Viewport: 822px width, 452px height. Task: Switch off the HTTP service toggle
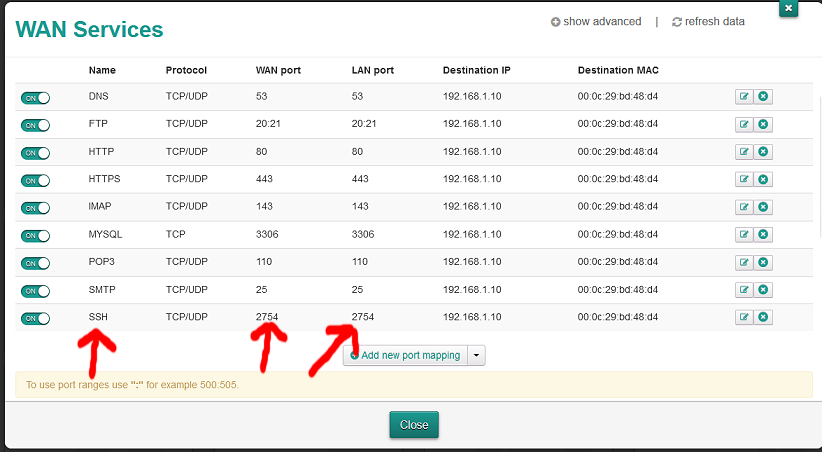pos(35,153)
